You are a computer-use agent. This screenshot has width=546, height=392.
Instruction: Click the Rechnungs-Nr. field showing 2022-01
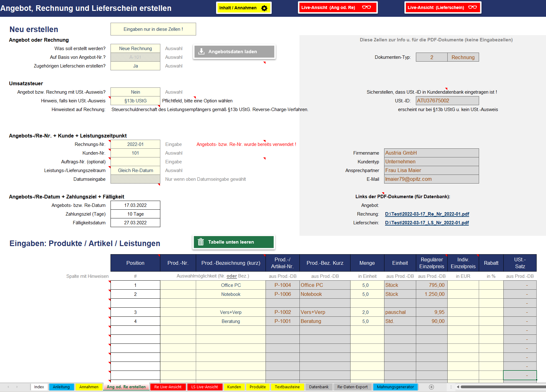(x=135, y=144)
